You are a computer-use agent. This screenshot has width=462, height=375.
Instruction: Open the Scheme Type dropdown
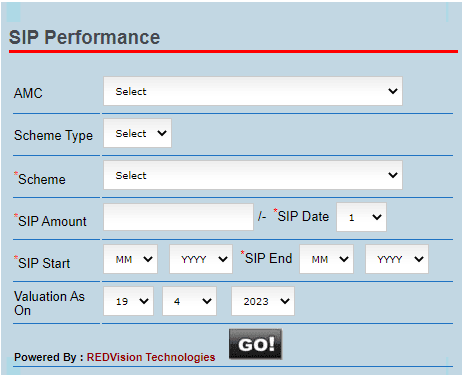click(137, 133)
